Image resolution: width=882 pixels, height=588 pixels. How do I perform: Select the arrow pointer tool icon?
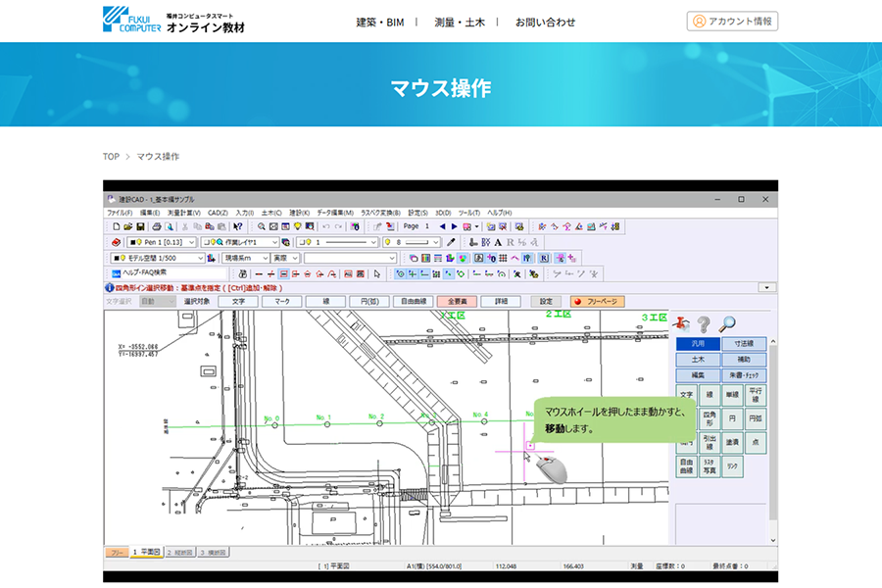pos(376,273)
